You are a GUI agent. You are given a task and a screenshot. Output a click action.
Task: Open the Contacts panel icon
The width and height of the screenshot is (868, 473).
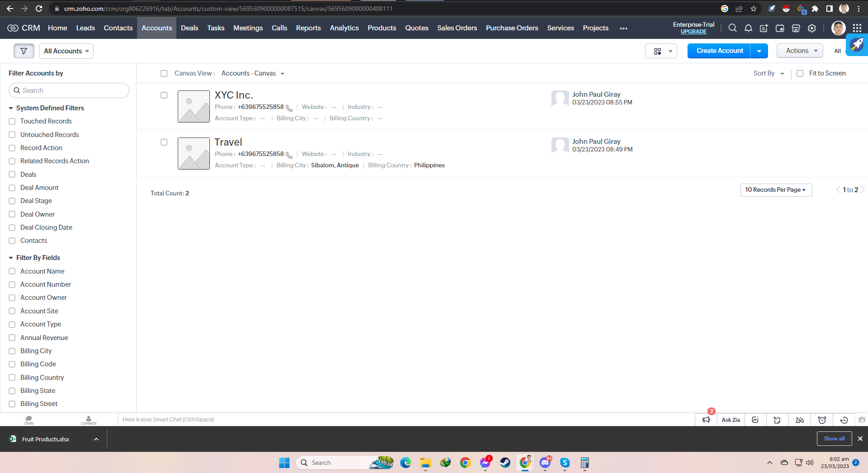coord(89,420)
